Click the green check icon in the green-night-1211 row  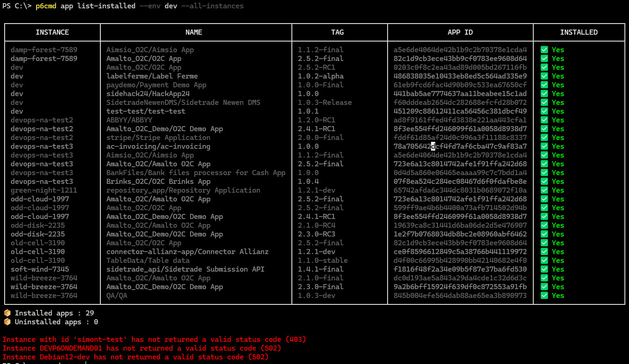[544, 190]
